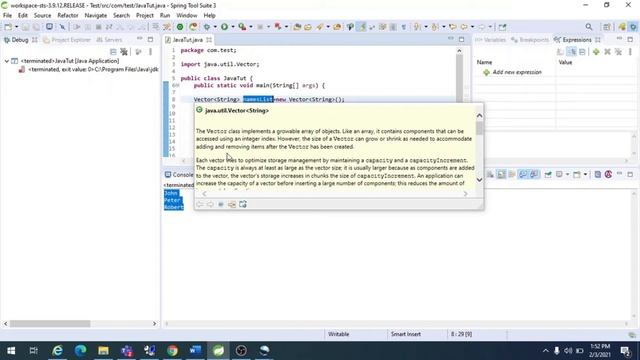The image size is (640, 360).
Task: Click the green Run toolbar button
Action: (x=224, y=27)
